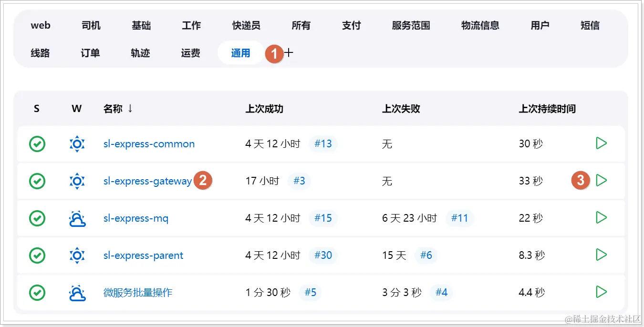The width and height of the screenshot is (644, 327).
Task: Launch build of sl-express-parent
Action: point(602,255)
